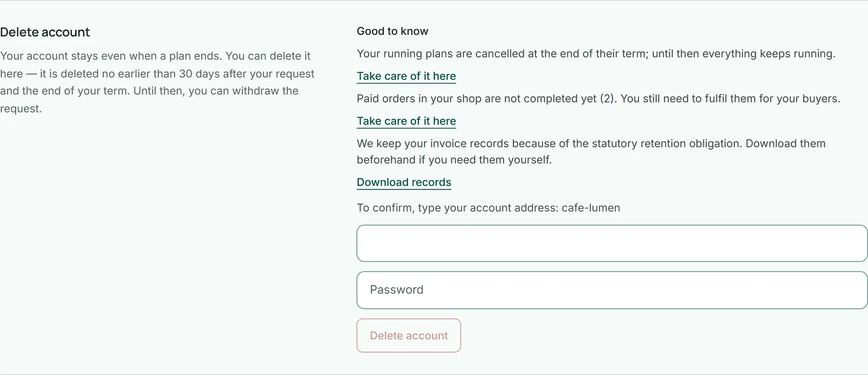Click the 'Good to know' heading

393,31
